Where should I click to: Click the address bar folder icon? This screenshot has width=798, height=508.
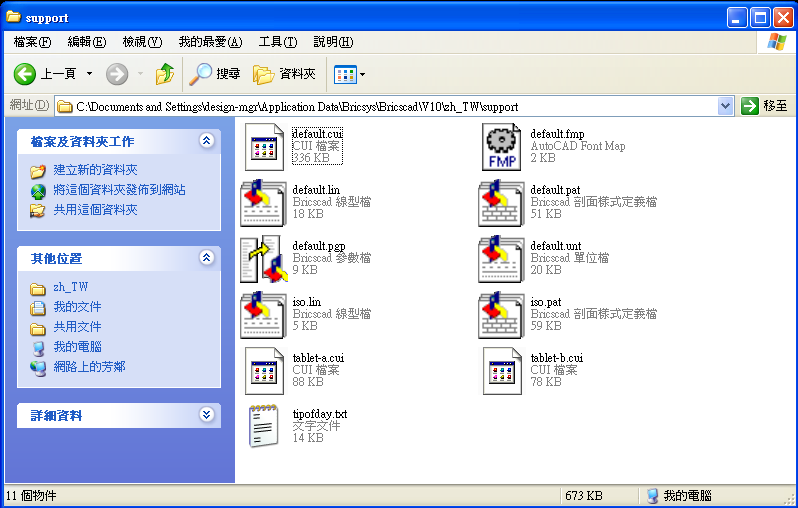point(64,106)
